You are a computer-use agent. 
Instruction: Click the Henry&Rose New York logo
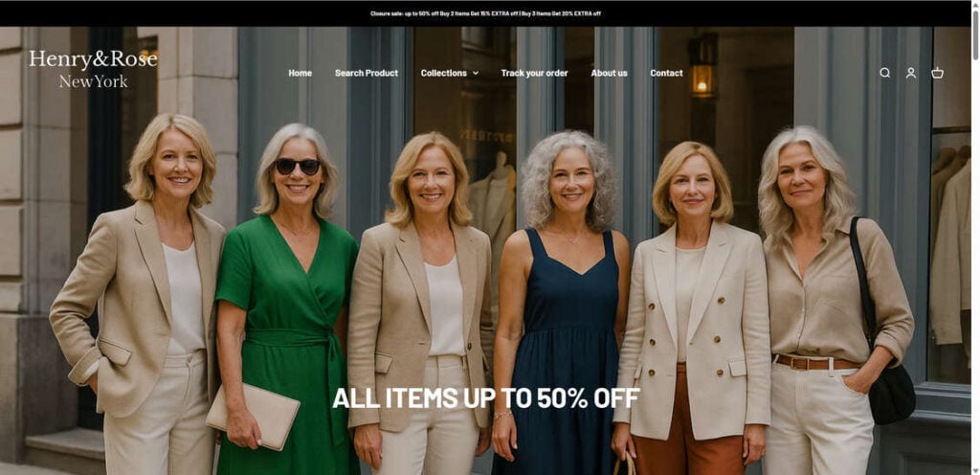[x=93, y=69]
